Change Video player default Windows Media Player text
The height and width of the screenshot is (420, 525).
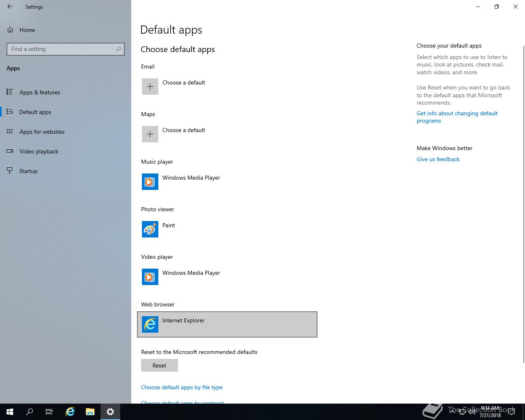pyautogui.click(x=191, y=273)
